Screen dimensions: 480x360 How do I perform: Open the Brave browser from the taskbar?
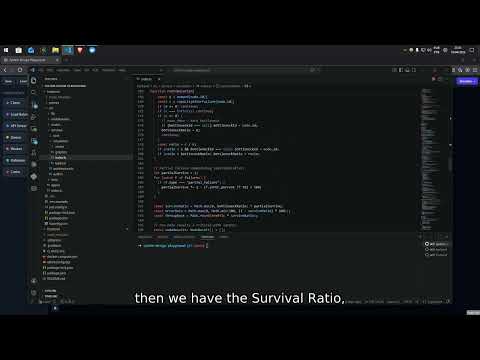[80, 50]
